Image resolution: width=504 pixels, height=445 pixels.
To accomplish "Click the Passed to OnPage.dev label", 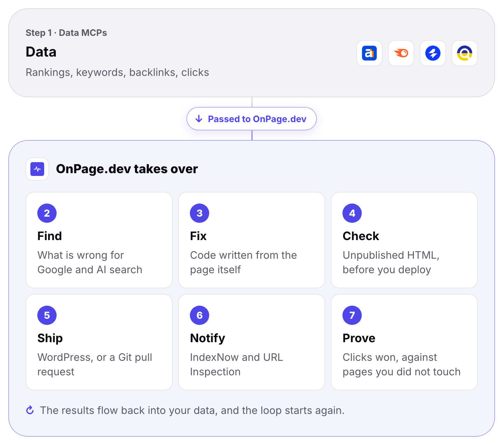I will point(257,119).
